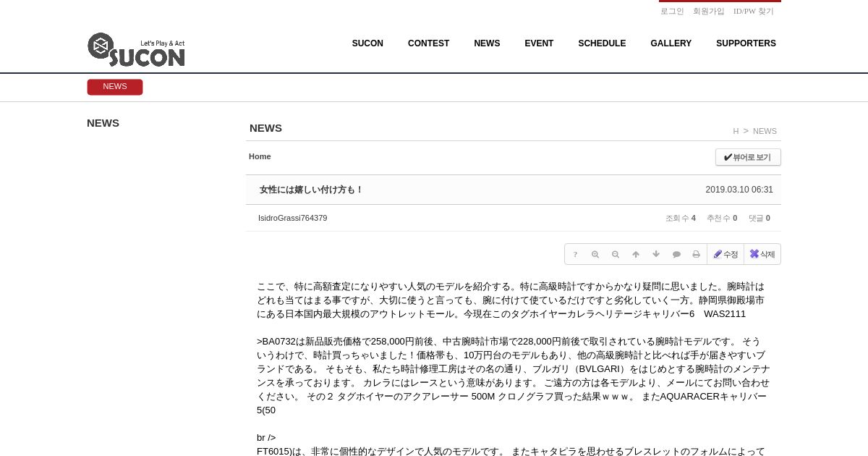The width and height of the screenshot is (868, 456).
Task: Open the SUPPORTERS menu
Action: pos(746,43)
